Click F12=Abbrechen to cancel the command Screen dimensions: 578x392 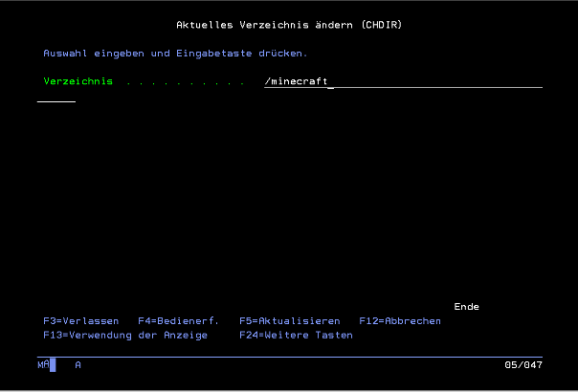[x=400, y=321]
